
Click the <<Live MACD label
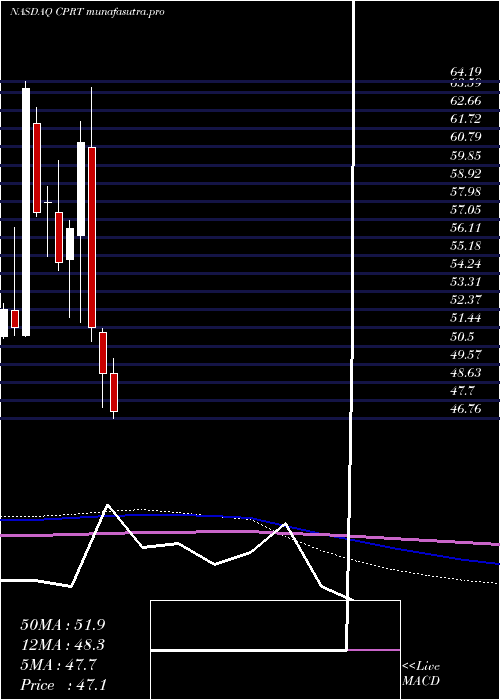pyautogui.click(x=421, y=673)
